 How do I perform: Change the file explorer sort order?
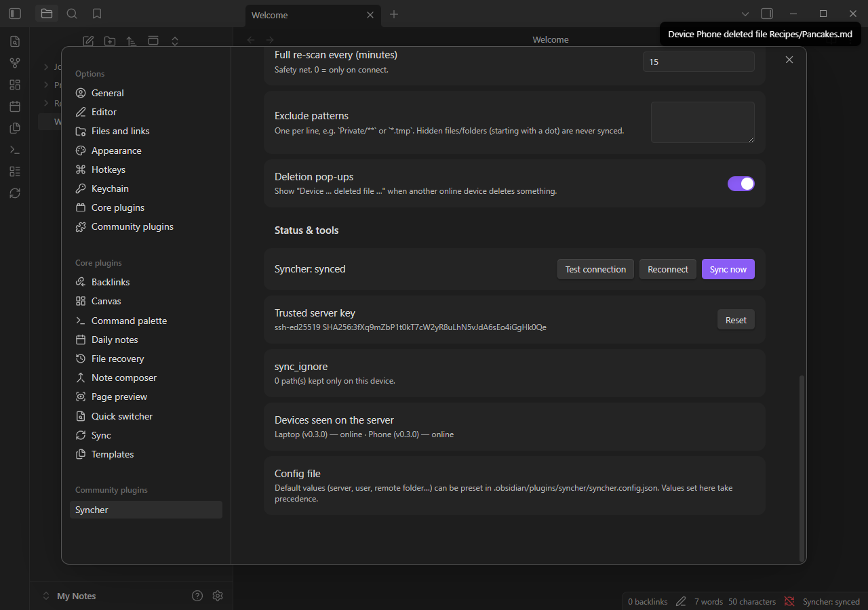click(x=132, y=41)
